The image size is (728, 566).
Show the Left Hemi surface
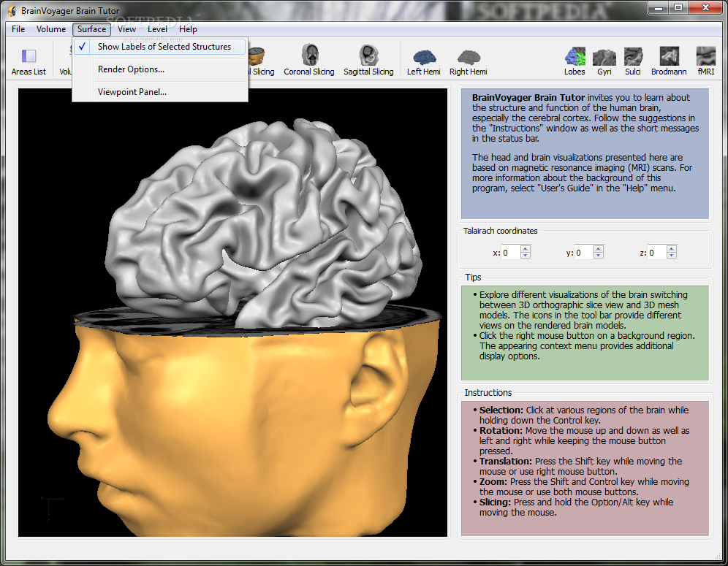click(424, 61)
